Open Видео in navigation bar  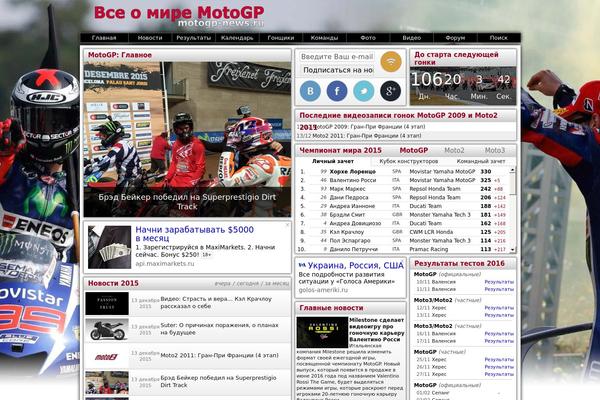tap(412, 38)
